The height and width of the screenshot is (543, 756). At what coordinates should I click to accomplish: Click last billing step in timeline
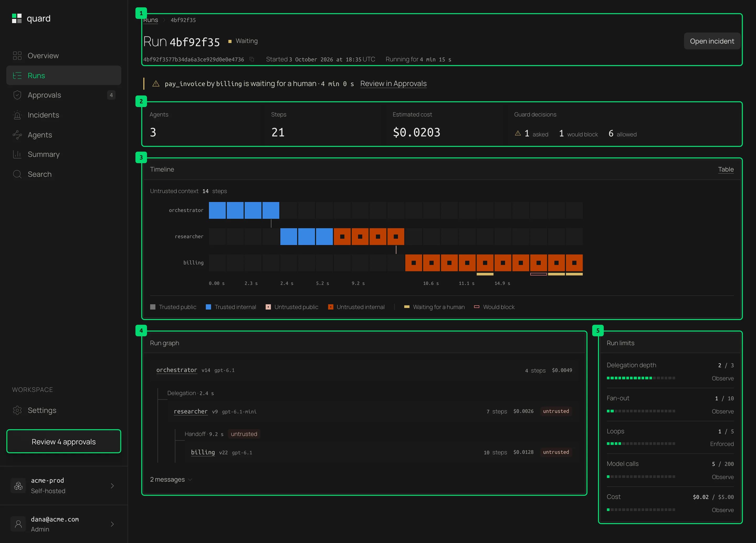coord(574,263)
